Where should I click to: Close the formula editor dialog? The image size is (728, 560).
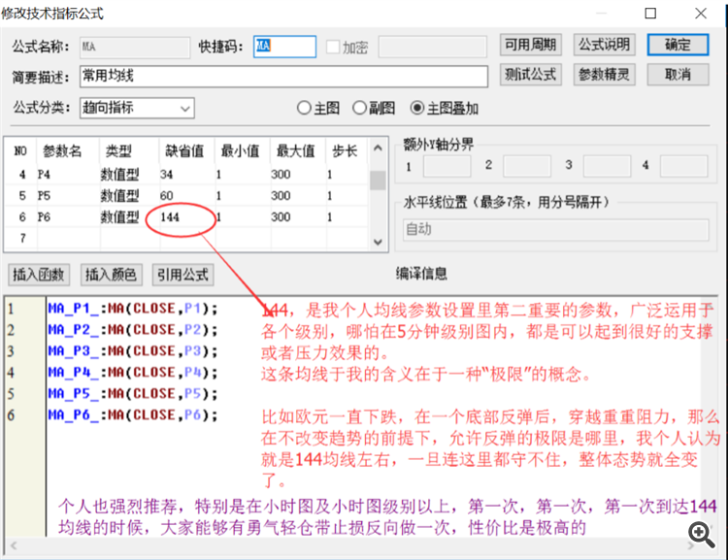[701, 13]
